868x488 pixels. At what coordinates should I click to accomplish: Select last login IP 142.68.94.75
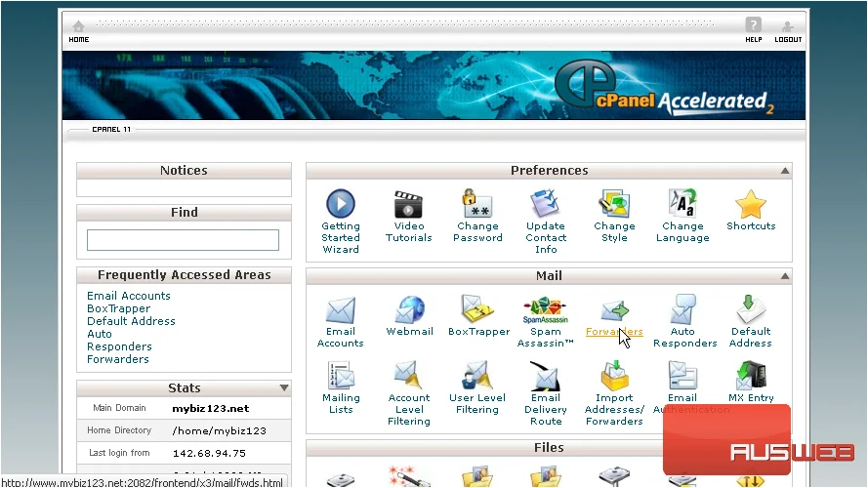[209, 453]
